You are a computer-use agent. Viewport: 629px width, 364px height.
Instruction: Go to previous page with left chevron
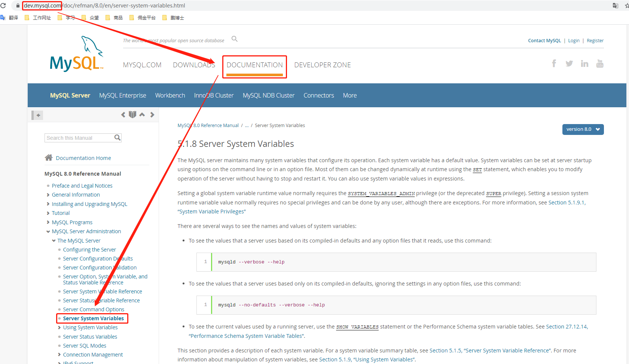[x=123, y=115]
